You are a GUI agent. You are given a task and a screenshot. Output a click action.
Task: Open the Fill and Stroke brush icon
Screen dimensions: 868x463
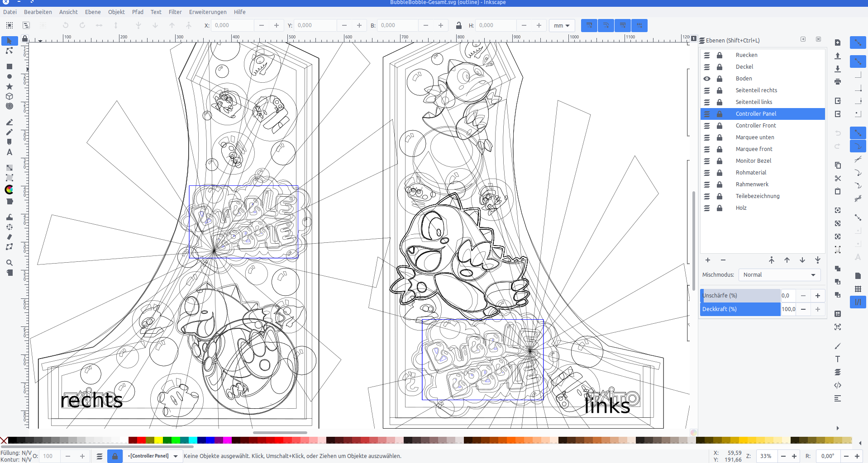pyautogui.click(x=838, y=346)
